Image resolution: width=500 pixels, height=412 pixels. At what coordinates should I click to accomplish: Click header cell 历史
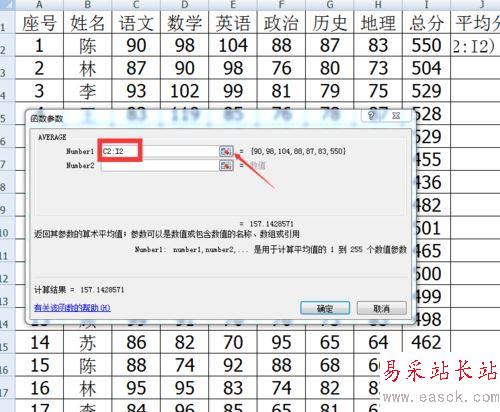330,23
